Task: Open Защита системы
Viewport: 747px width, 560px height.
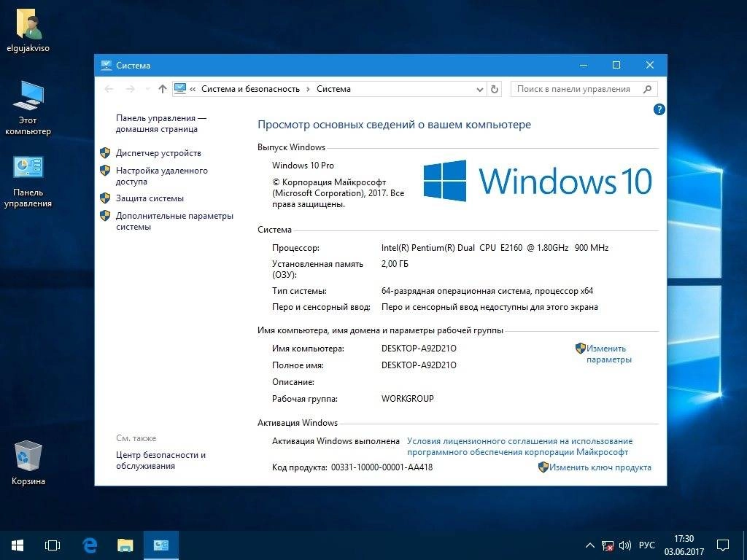Action: [x=150, y=198]
